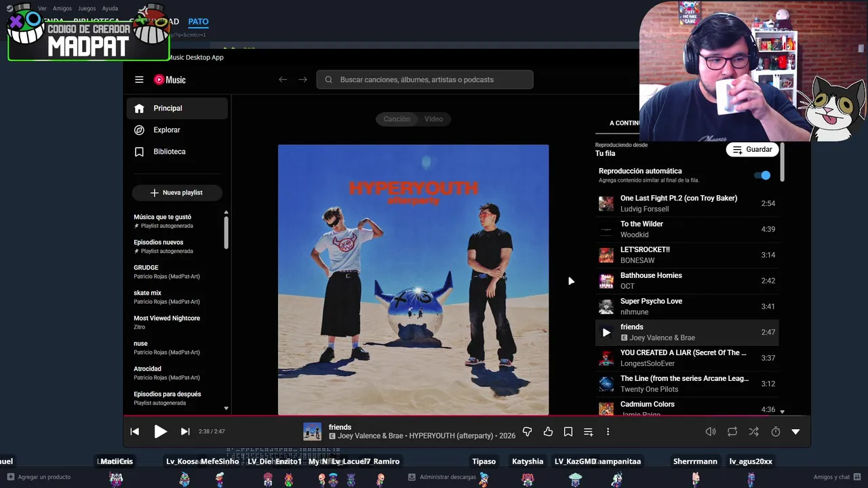
Task: Skip to next track
Action: pos(185,432)
